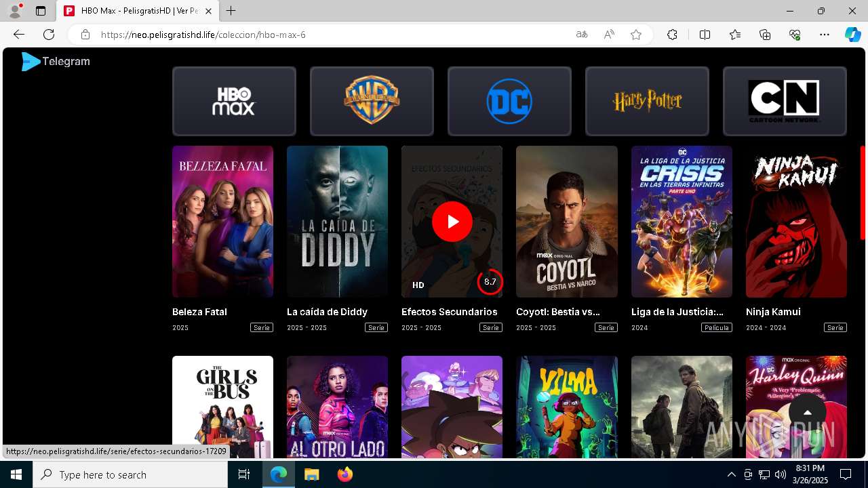Show hidden system tray icons

pyautogui.click(x=731, y=474)
